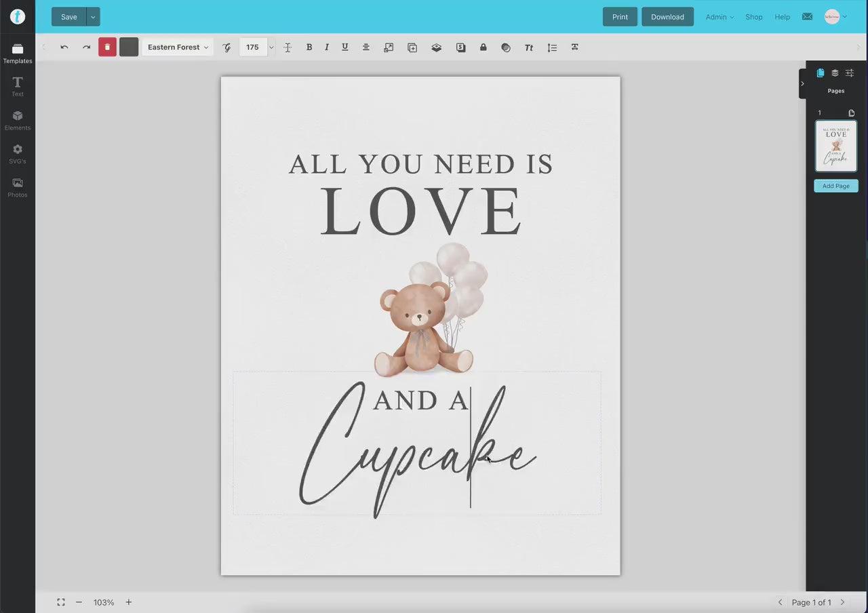Open the text alignment options
The width and height of the screenshot is (868, 613).
tap(366, 47)
